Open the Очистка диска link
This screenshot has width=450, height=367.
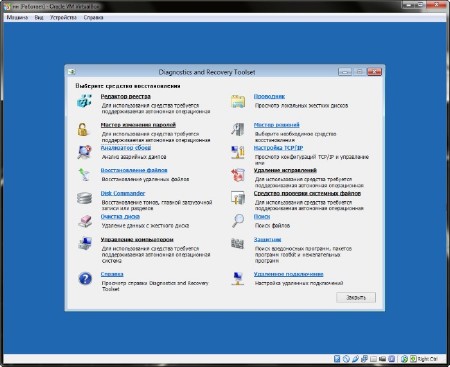coord(120,216)
